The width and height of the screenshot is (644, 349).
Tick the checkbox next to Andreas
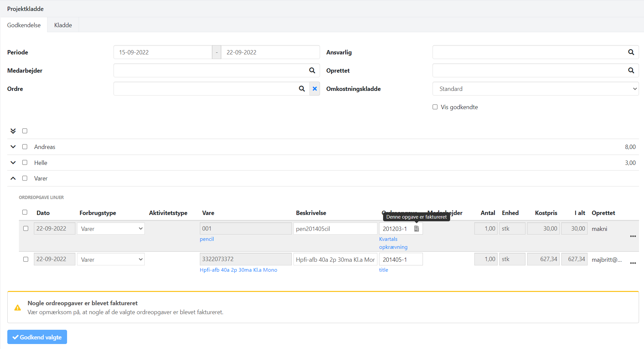point(25,147)
